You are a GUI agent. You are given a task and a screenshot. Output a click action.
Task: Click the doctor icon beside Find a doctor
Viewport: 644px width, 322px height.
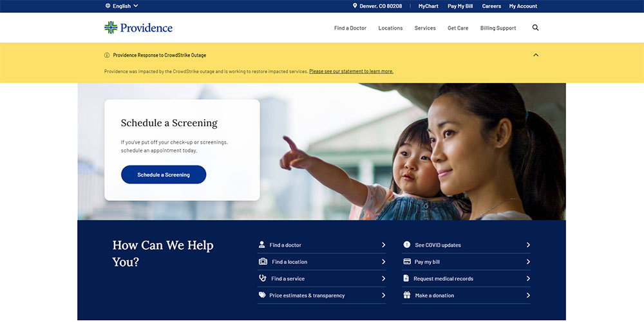pos(261,245)
